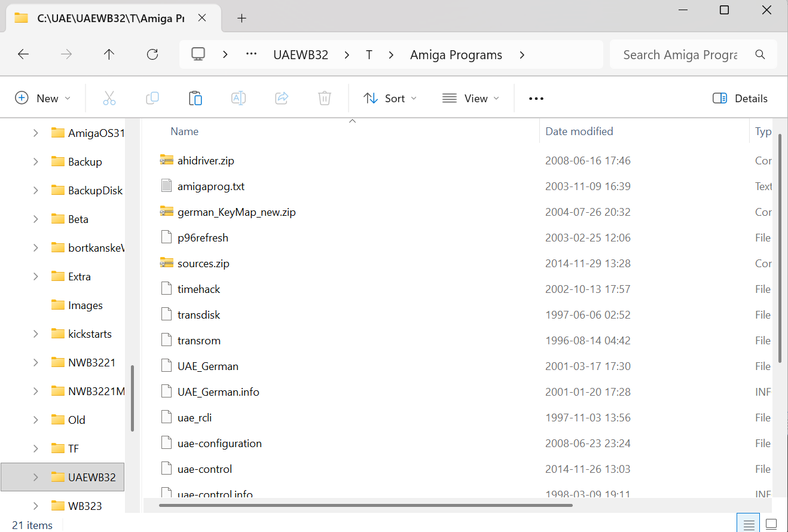Expand the Backup folder in navigation pane

click(x=36, y=162)
